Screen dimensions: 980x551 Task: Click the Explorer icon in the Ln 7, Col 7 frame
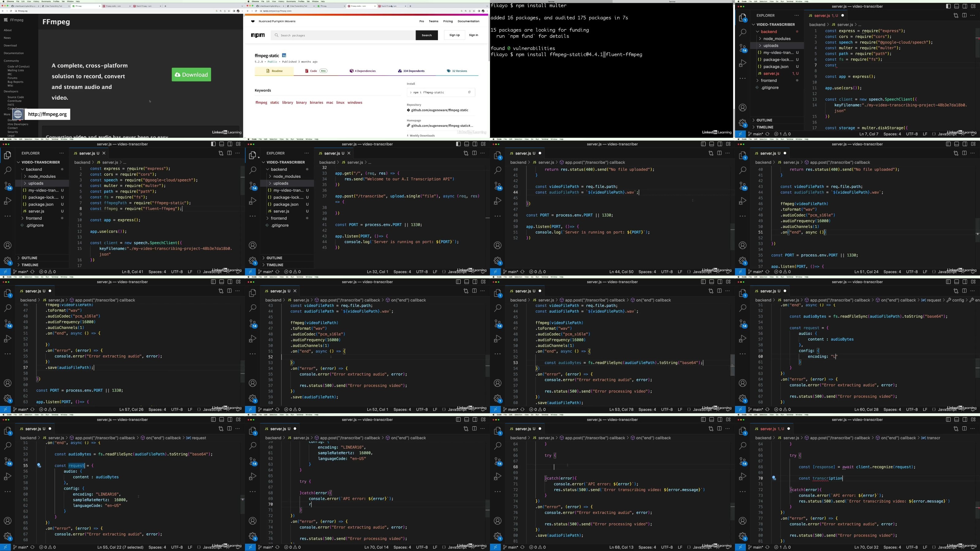(x=743, y=18)
